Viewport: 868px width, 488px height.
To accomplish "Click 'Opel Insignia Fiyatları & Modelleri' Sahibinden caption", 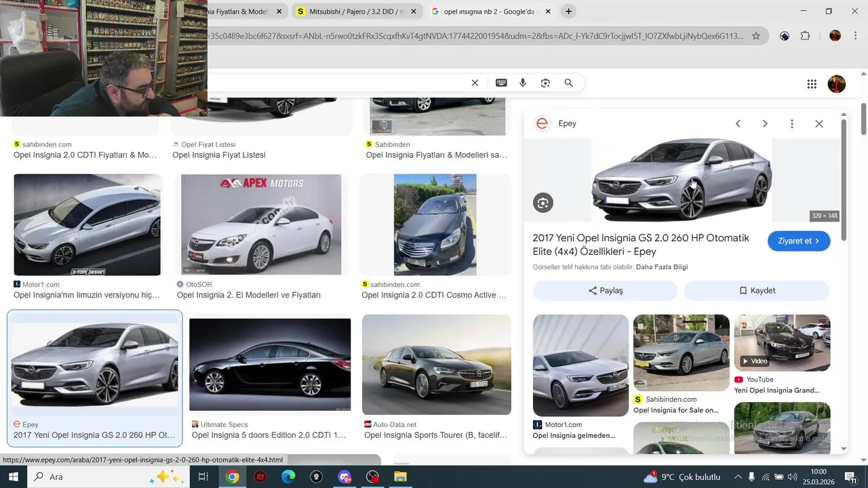I will pos(437,155).
